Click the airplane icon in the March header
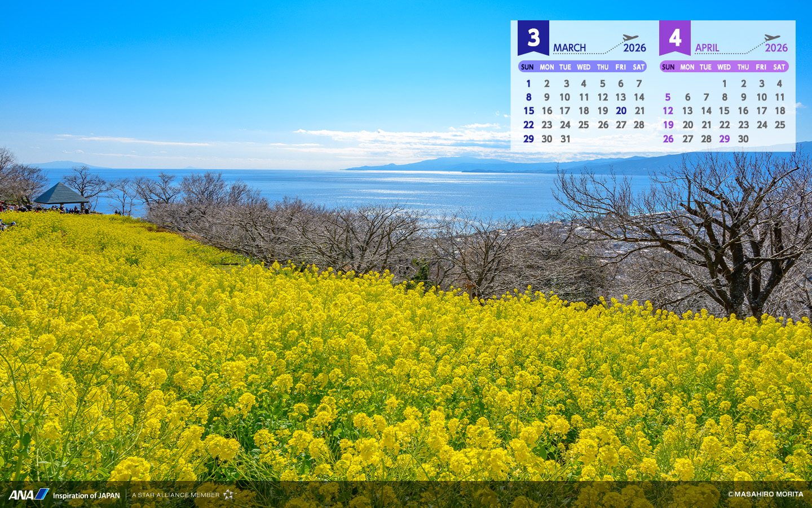812x508 pixels. pos(630,38)
